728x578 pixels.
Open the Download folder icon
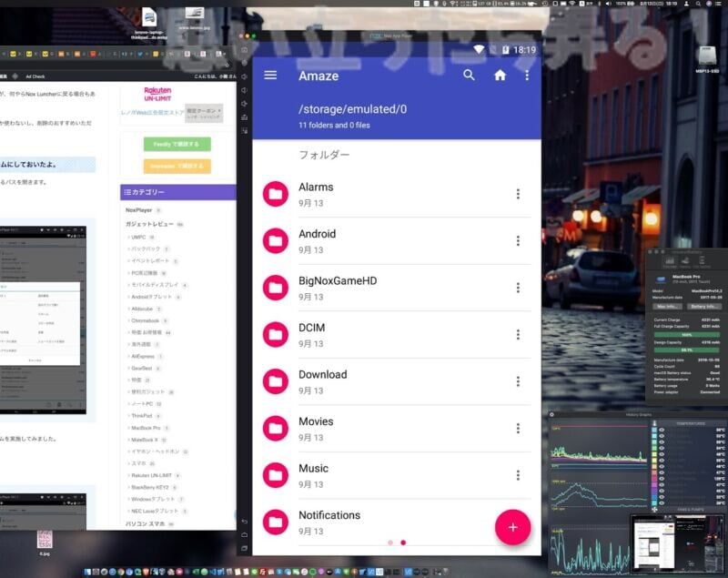click(276, 381)
